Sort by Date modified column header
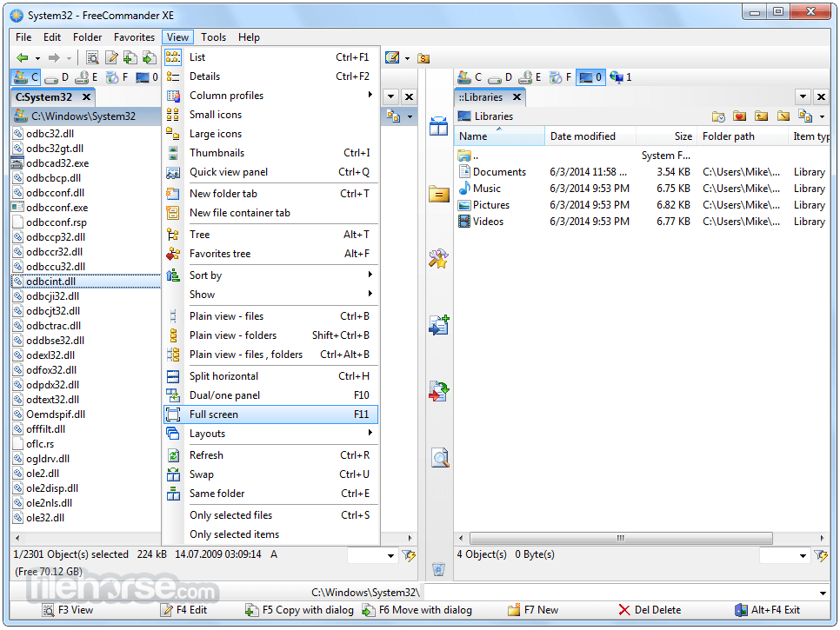Image resolution: width=840 pixels, height=630 pixels. click(x=590, y=136)
